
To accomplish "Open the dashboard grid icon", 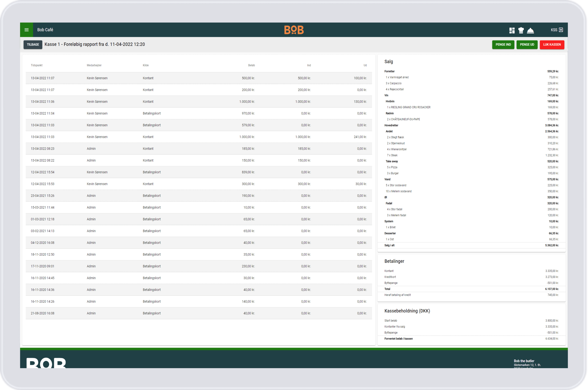I will click(x=512, y=30).
